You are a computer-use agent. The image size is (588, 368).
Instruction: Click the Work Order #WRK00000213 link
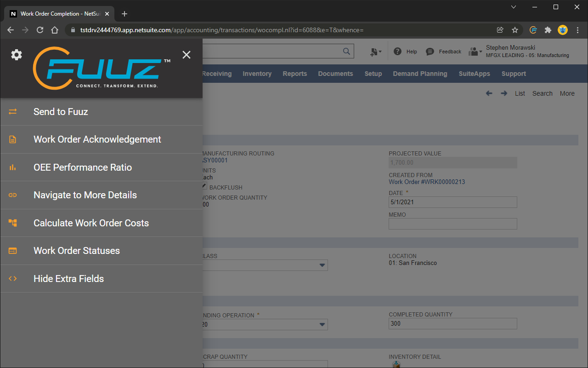click(427, 182)
